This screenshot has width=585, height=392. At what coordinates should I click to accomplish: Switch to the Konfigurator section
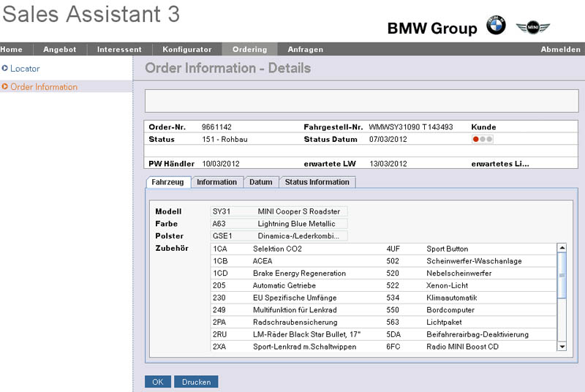187,50
